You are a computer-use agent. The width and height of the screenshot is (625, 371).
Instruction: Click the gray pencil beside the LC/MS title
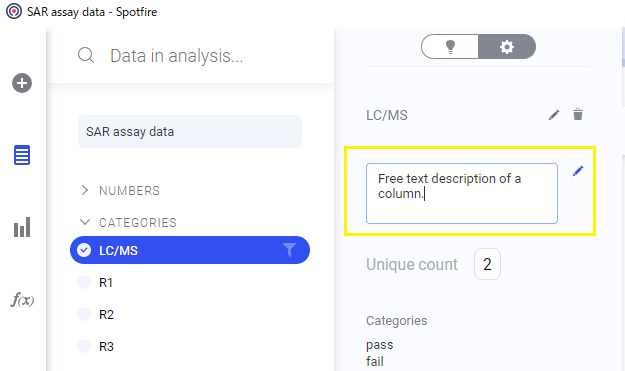click(554, 115)
